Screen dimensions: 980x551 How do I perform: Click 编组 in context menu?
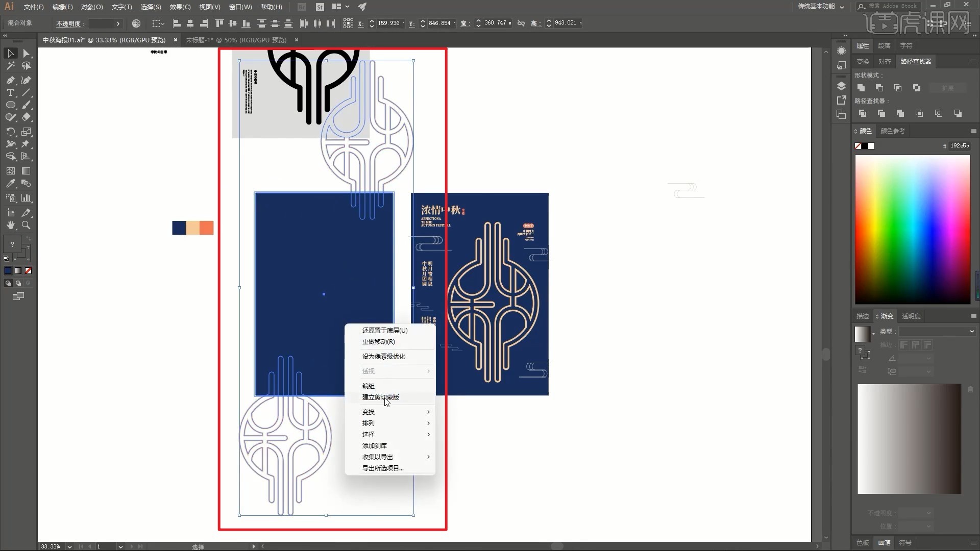click(368, 386)
